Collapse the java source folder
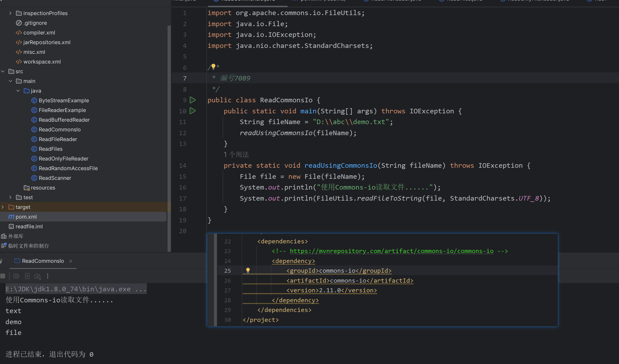 pyautogui.click(x=18, y=91)
